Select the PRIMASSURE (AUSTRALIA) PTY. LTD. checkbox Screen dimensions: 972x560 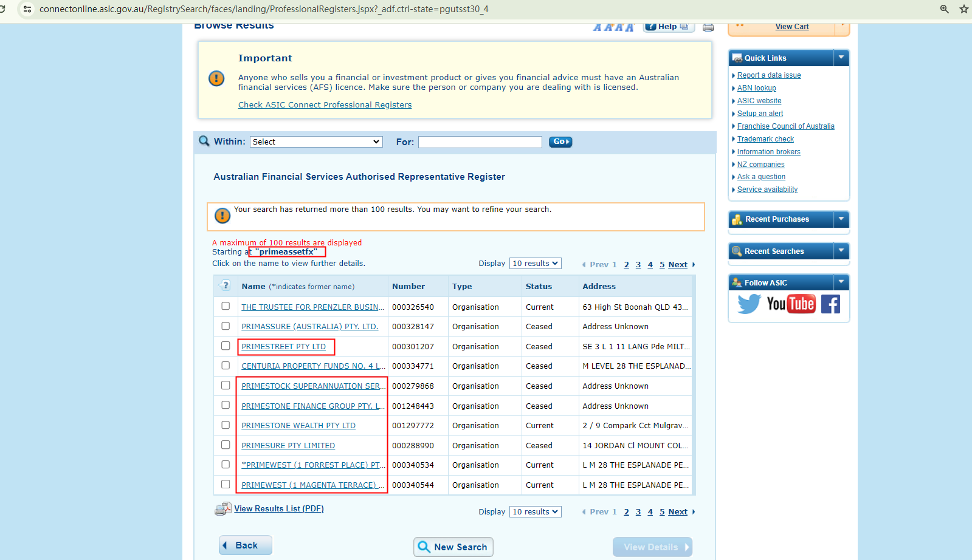(226, 326)
